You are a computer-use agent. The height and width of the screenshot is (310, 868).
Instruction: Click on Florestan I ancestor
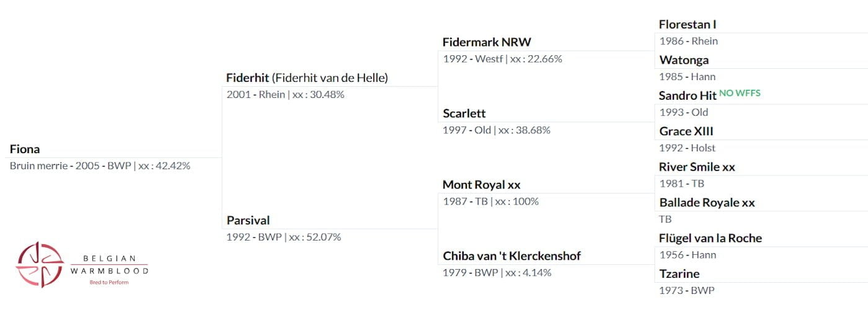tap(688, 24)
